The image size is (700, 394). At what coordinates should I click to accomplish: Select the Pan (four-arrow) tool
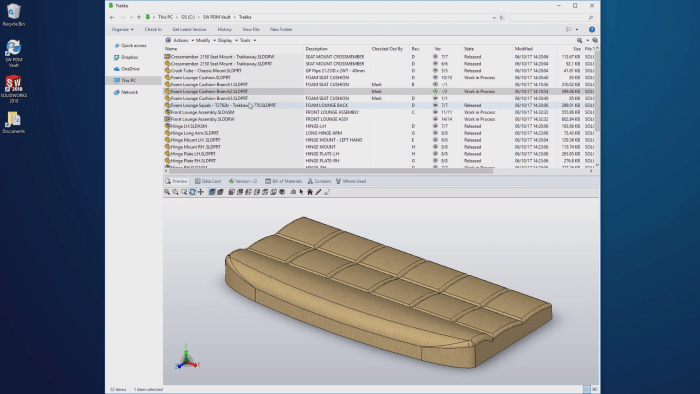click(x=201, y=192)
